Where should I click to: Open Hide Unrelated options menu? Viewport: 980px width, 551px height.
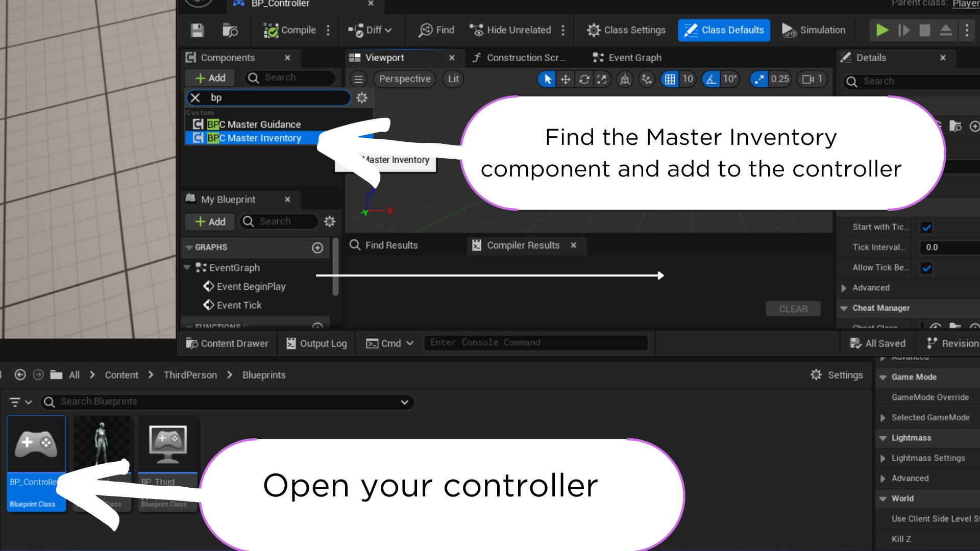point(563,30)
